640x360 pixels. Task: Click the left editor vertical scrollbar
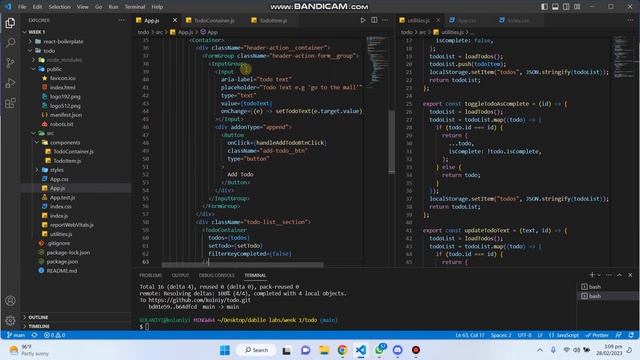(391, 141)
